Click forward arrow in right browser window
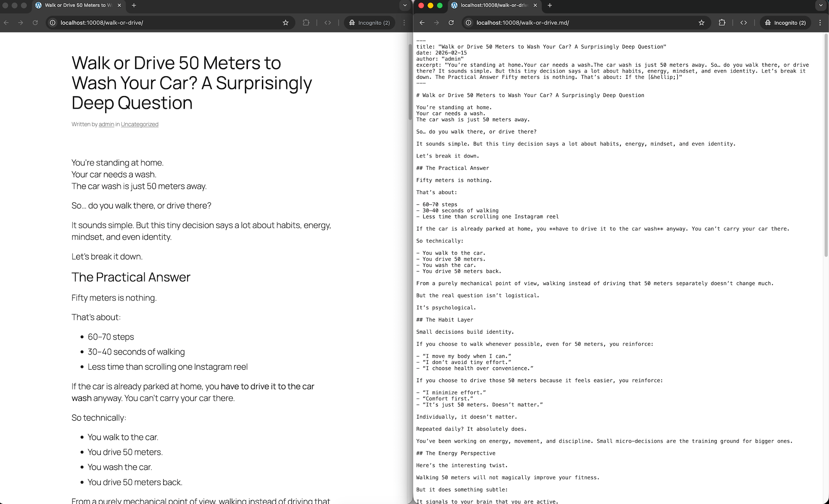This screenshot has height=504, width=829. 436,23
